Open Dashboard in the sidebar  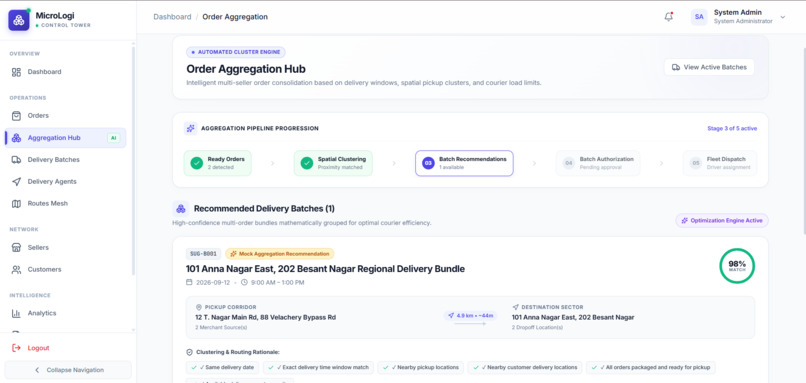point(65,72)
